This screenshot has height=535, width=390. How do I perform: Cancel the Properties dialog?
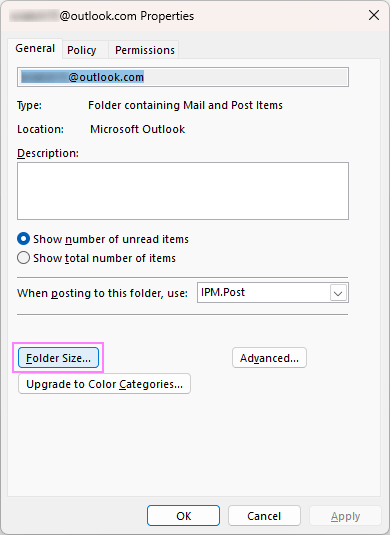[264, 516]
